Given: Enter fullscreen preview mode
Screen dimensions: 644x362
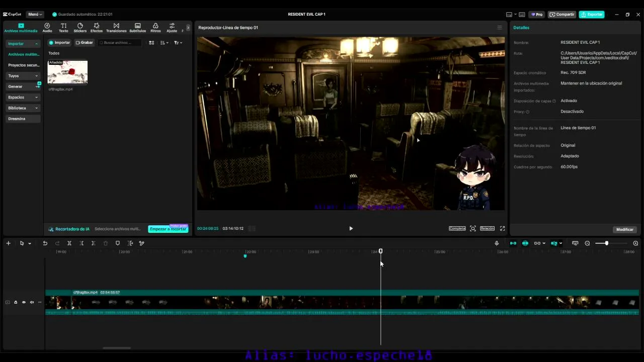Looking at the screenshot, I should [502, 228].
